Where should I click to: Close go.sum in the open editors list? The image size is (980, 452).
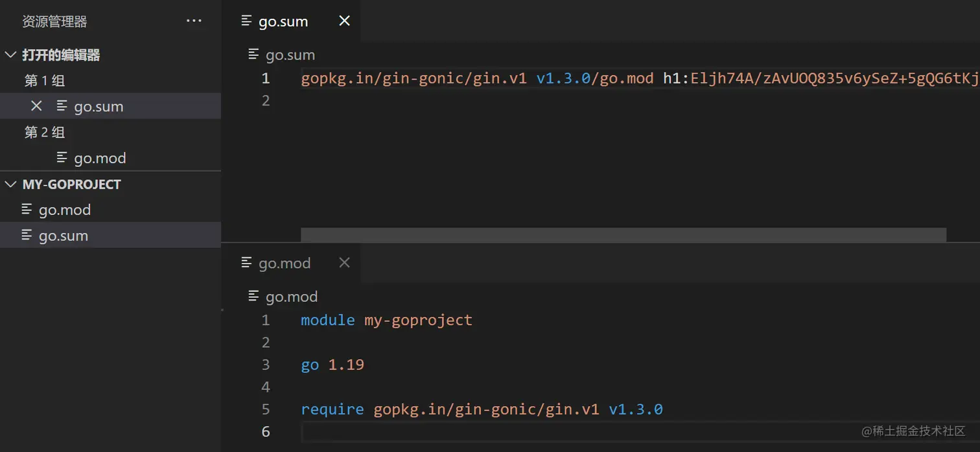(36, 106)
